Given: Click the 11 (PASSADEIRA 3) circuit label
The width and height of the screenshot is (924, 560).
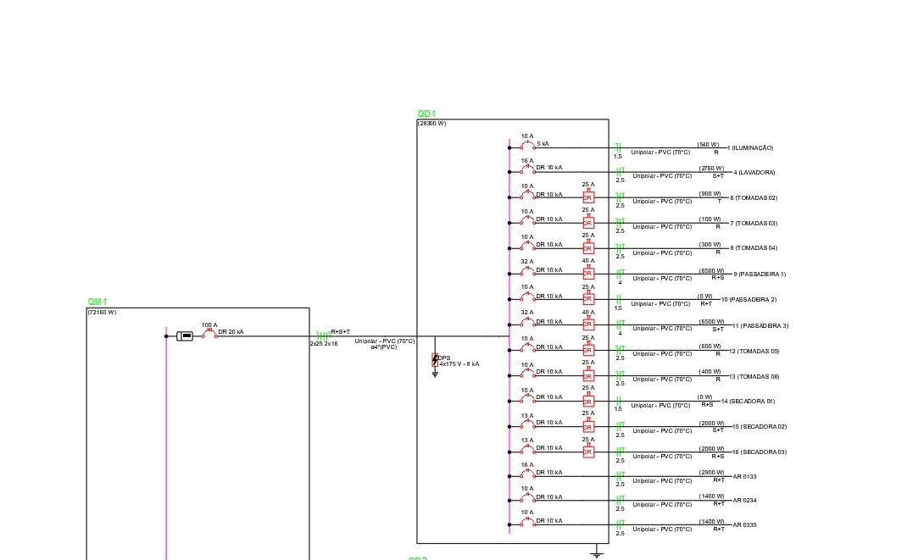Looking at the screenshot, I should [x=760, y=325].
